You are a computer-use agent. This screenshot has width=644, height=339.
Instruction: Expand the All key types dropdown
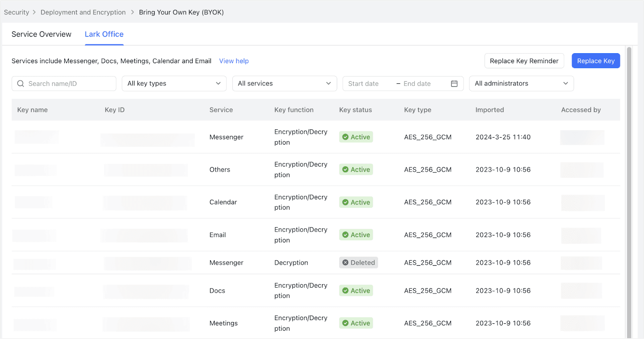174,84
